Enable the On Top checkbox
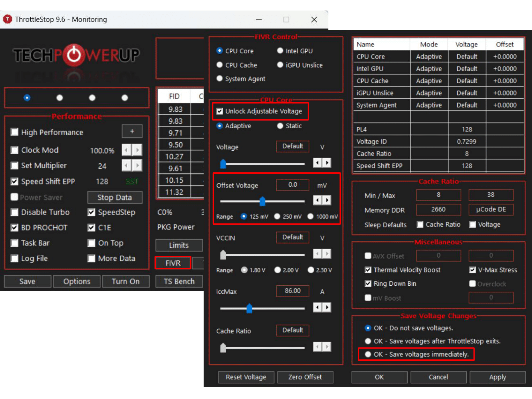The width and height of the screenshot is (532, 399). [x=91, y=243]
